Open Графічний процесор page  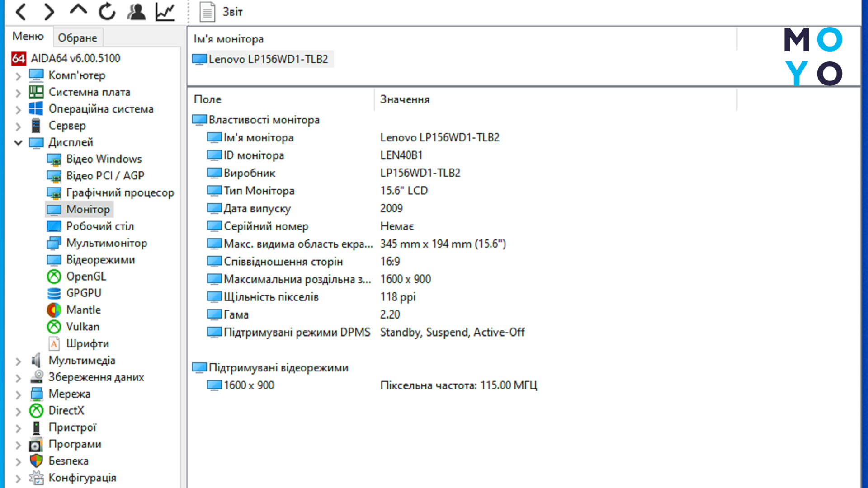click(x=110, y=192)
